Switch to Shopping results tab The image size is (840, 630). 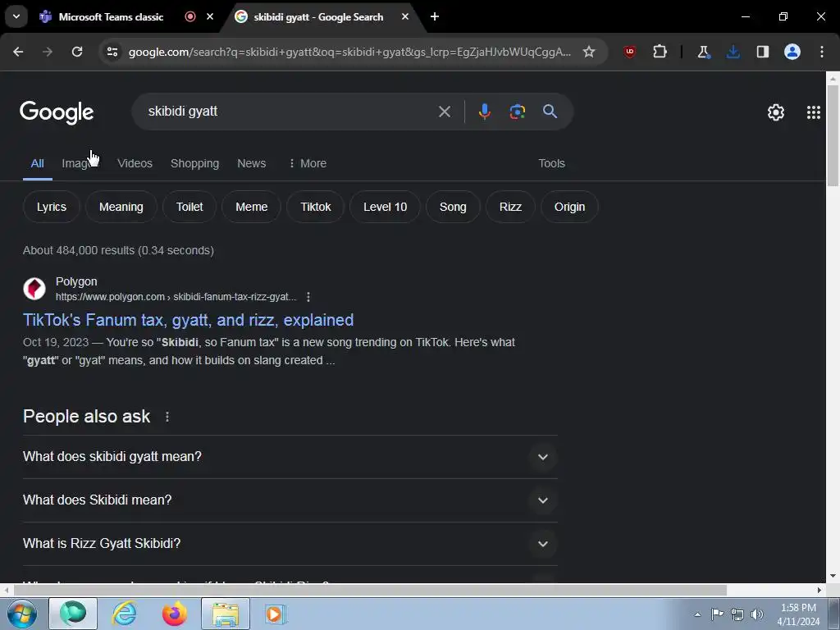(194, 163)
